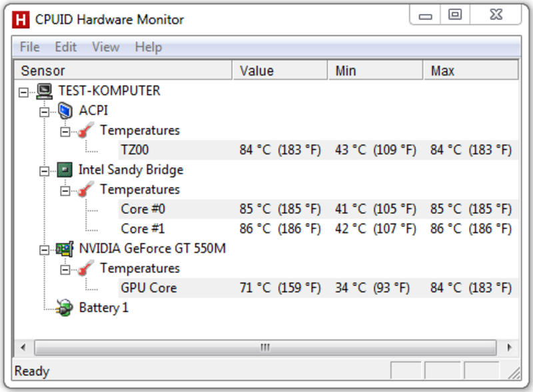The height and width of the screenshot is (392, 533).
Task: Click Core #1 min value 42 °C
Action: coord(376,228)
